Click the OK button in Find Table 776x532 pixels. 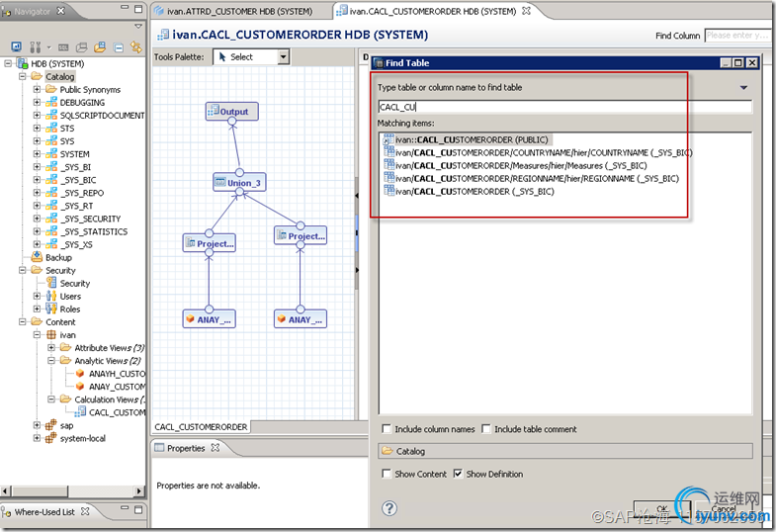(x=661, y=508)
